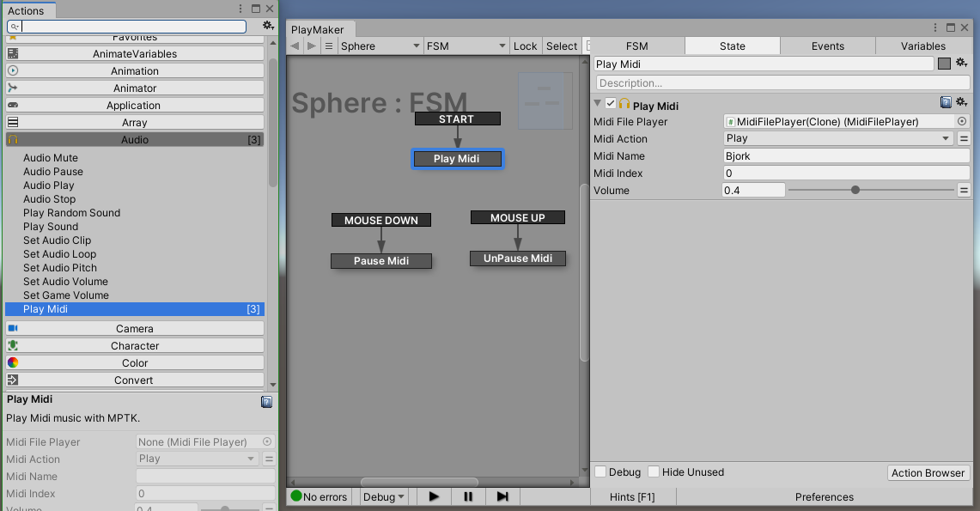Enable the Debug checkbox

point(600,471)
